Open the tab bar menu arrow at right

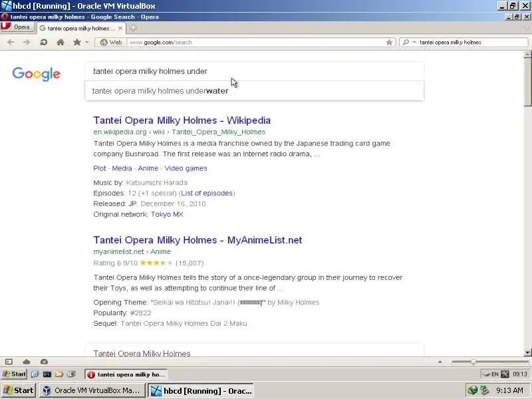click(525, 28)
